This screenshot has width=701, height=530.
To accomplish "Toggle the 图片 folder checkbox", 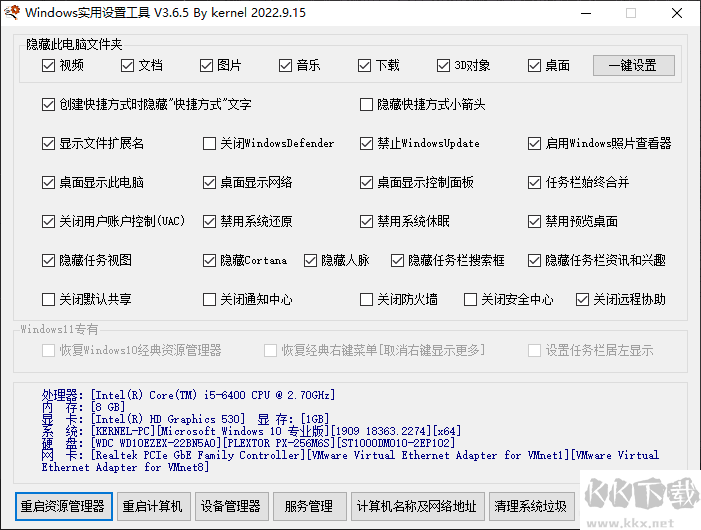I will click(206, 66).
